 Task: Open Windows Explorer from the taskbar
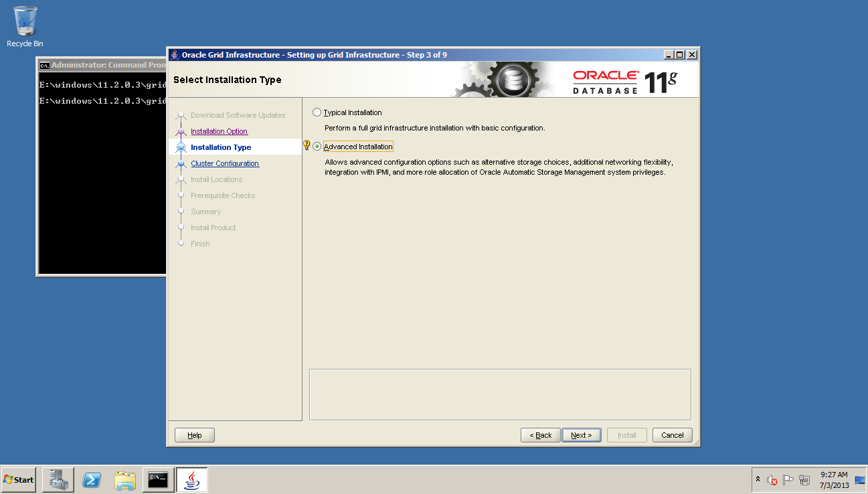pos(125,480)
